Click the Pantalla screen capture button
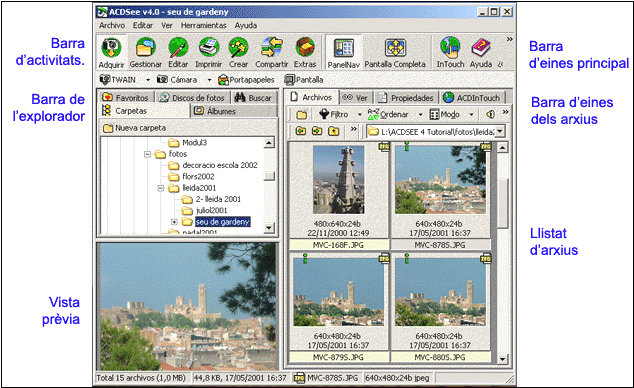This screenshot has height=388, width=634. point(304,80)
